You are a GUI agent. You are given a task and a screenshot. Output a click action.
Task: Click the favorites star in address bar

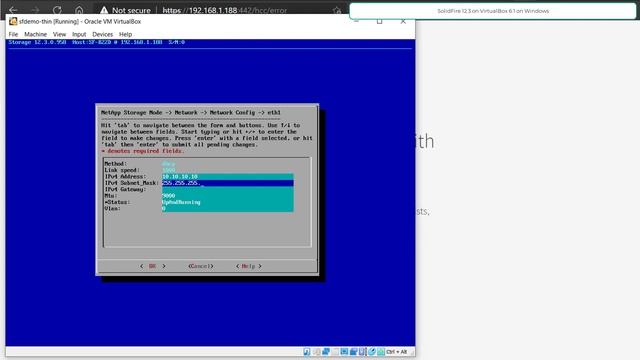pos(337,10)
